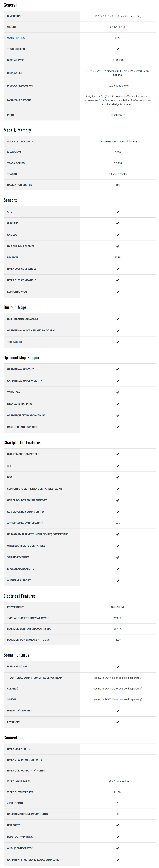Click the Raster Chart Support checkmark
The width and height of the screenshot is (159, 868).
118,427
